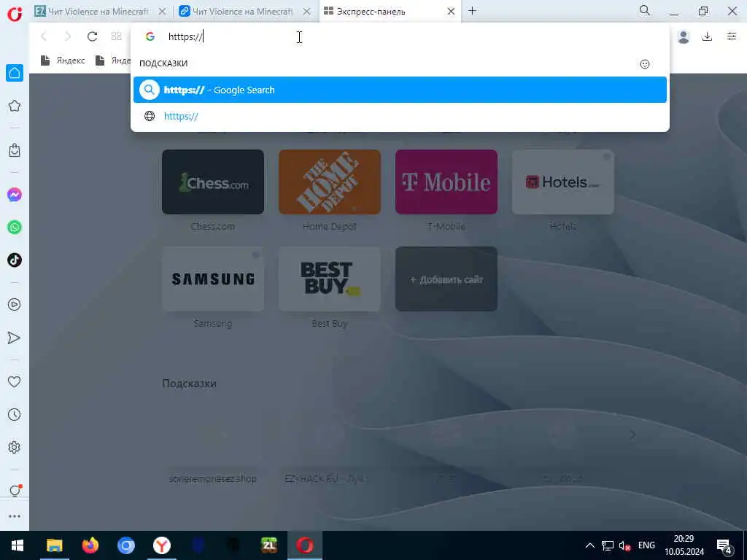
Task: Switch the ENG input language indicator
Action: click(646, 545)
